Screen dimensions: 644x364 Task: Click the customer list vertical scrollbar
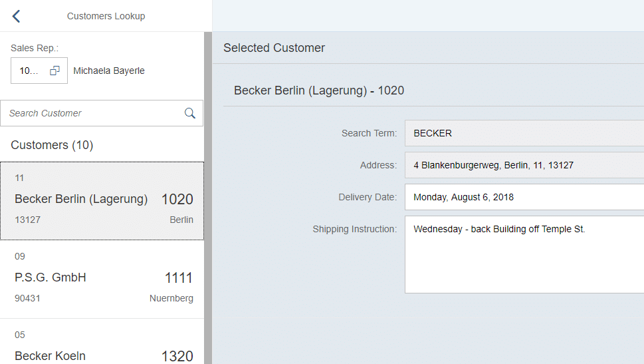[208, 198]
